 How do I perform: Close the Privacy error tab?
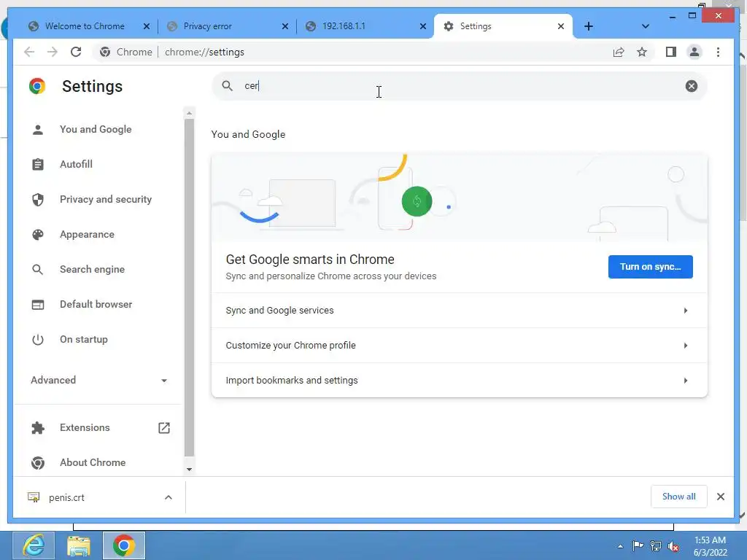(x=285, y=26)
